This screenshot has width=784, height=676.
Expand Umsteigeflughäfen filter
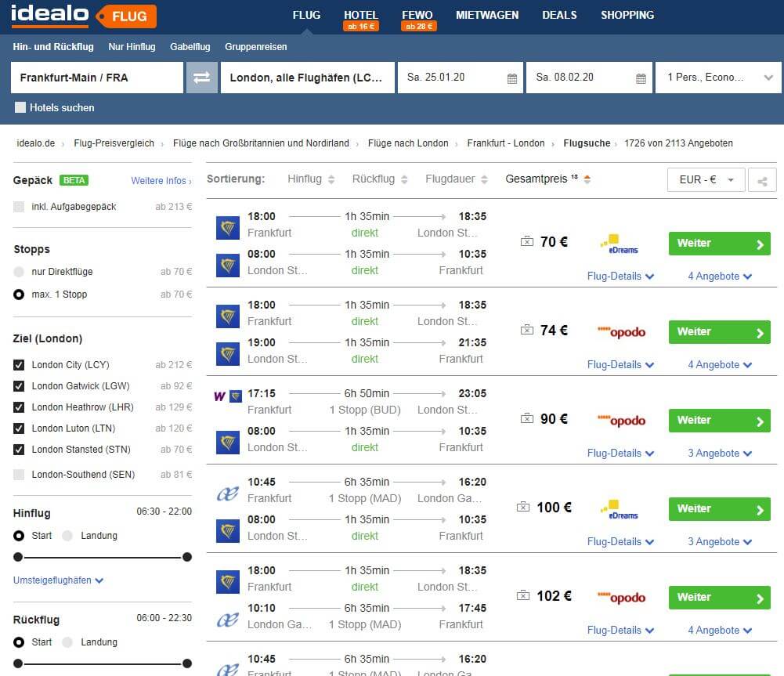click(x=58, y=580)
